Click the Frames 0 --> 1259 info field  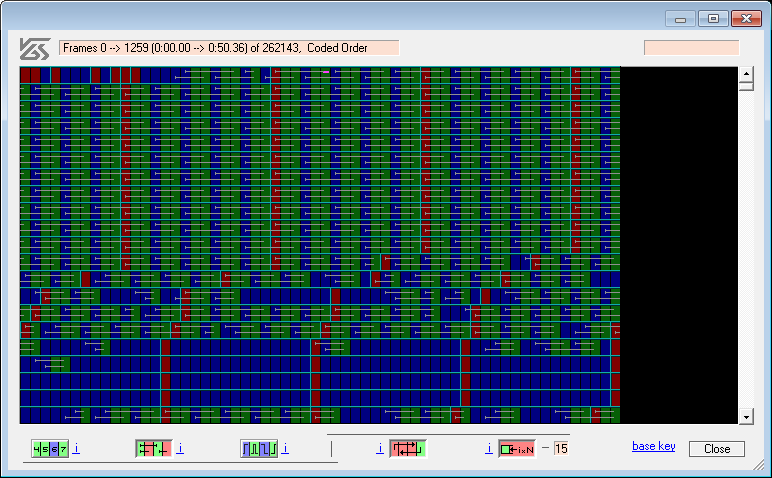pos(229,48)
